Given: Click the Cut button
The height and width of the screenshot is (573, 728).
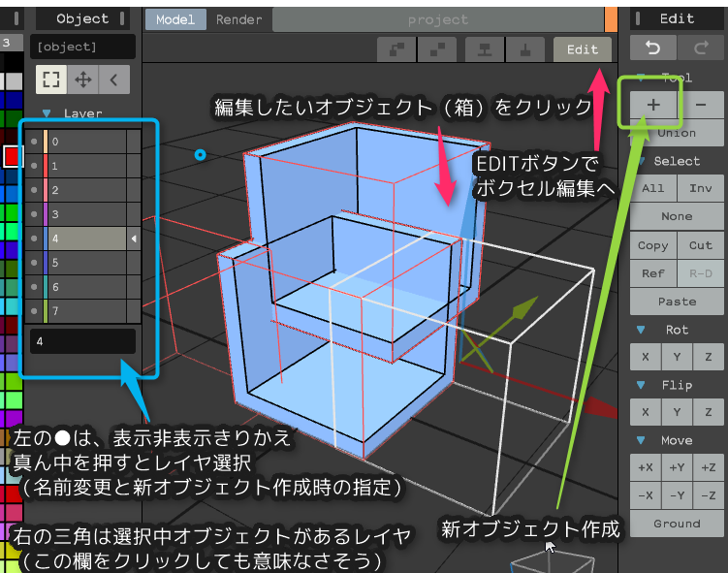Looking at the screenshot, I should (x=701, y=245).
